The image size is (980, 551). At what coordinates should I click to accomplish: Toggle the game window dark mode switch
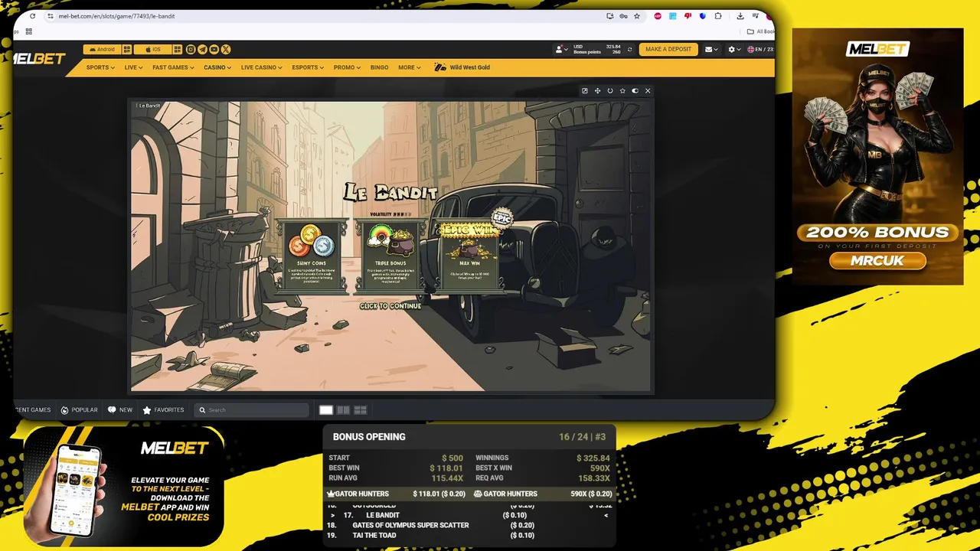coord(635,90)
